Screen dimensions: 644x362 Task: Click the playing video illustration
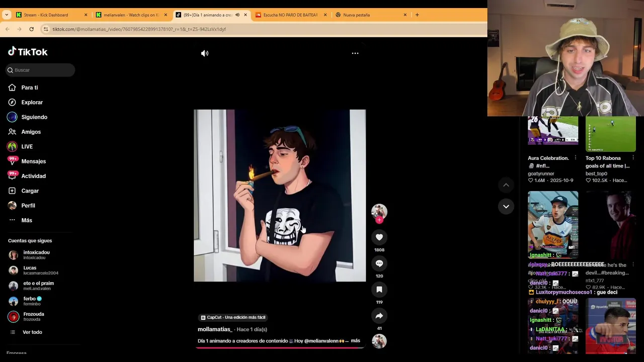280,196
